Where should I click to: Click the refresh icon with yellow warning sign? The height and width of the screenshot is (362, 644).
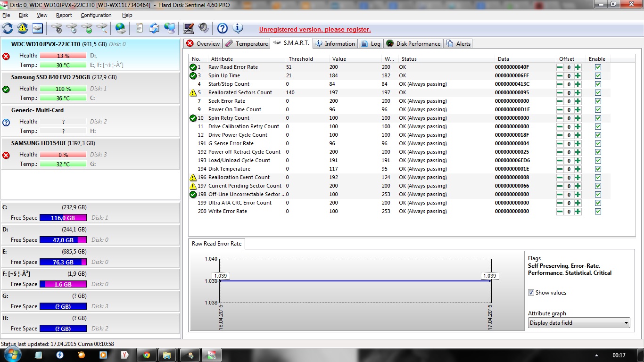(23, 28)
